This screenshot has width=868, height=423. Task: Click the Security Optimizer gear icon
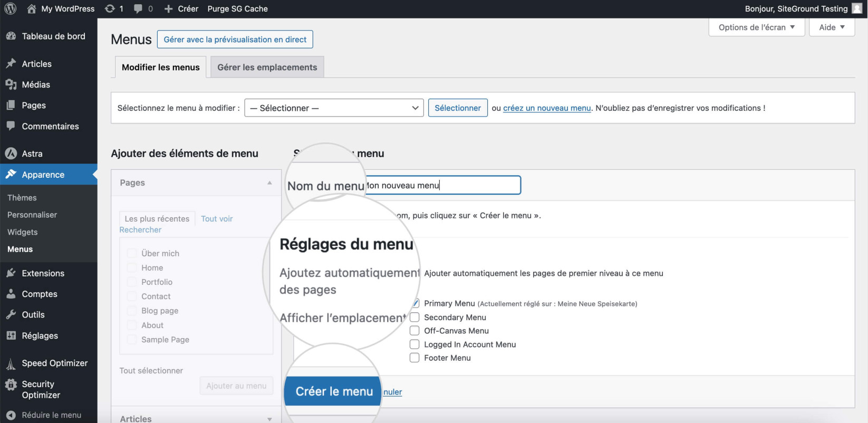click(11, 384)
